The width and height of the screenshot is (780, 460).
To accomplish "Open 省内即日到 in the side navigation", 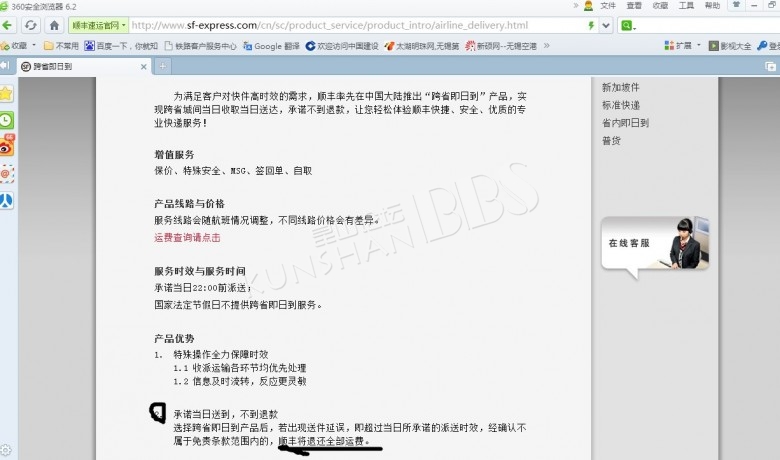I will (625, 123).
